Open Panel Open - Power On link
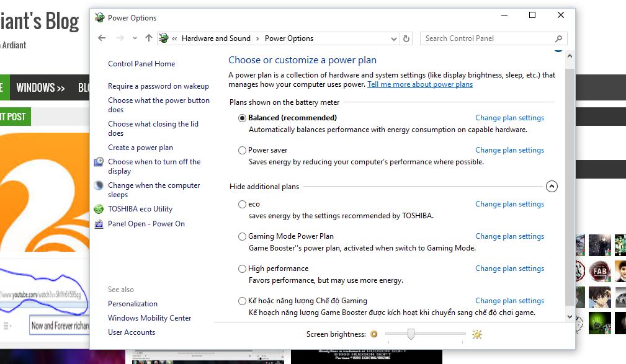Viewport: 626px width, 364px height. click(x=146, y=224)
